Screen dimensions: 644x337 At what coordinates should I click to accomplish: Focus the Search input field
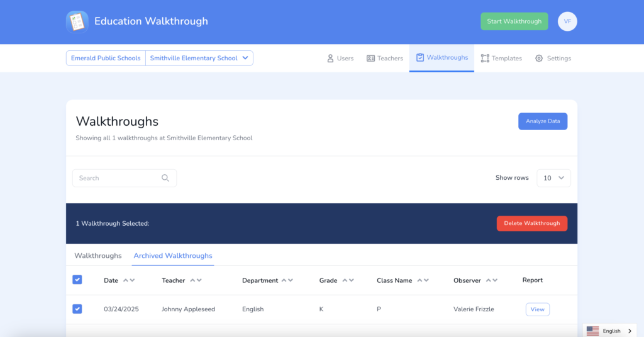coord(125,178)
